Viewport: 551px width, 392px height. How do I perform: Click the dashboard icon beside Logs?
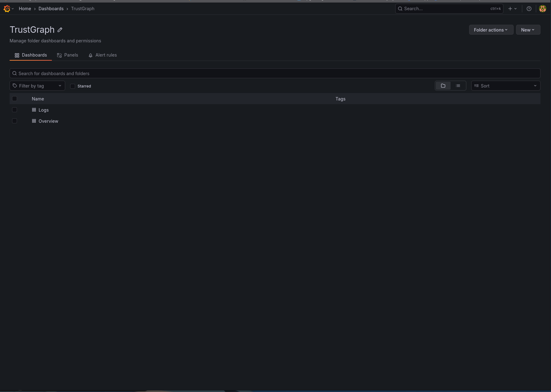click(34, 110)
